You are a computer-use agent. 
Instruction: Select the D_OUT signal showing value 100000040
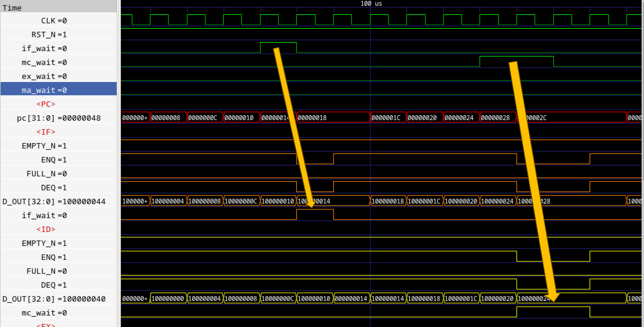coord(54,299)
